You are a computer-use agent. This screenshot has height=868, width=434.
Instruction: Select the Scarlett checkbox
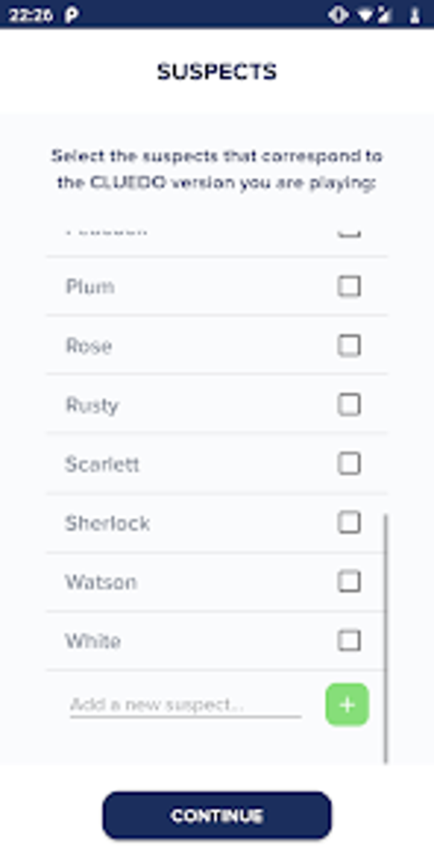(x=349, y=463)
